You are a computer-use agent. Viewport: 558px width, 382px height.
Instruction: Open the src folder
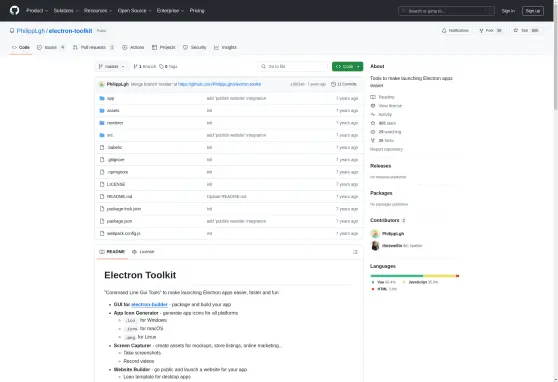pos(110,135)
